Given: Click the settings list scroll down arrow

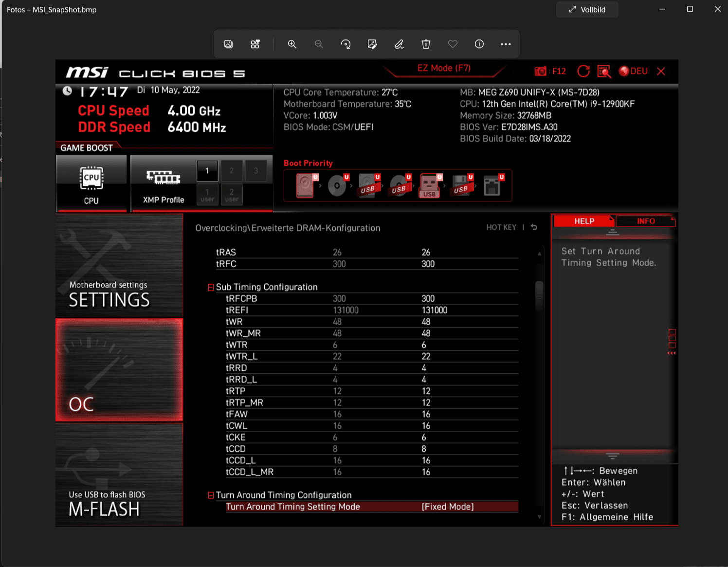Looking at the screenshot, I should coord(539,517).
